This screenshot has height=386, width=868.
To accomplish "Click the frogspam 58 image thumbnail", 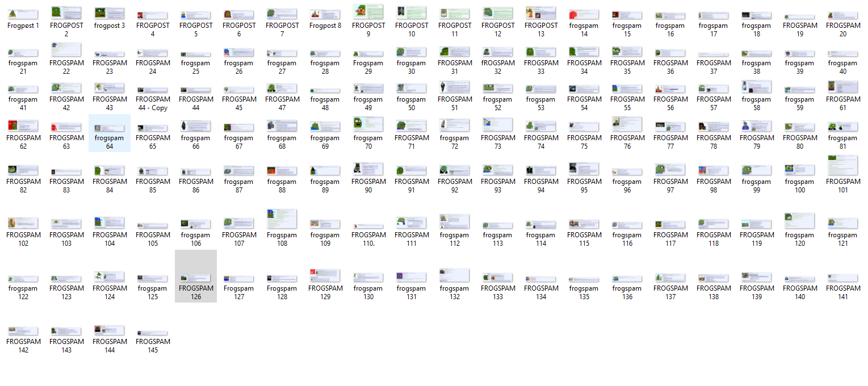I will point(757,87).
